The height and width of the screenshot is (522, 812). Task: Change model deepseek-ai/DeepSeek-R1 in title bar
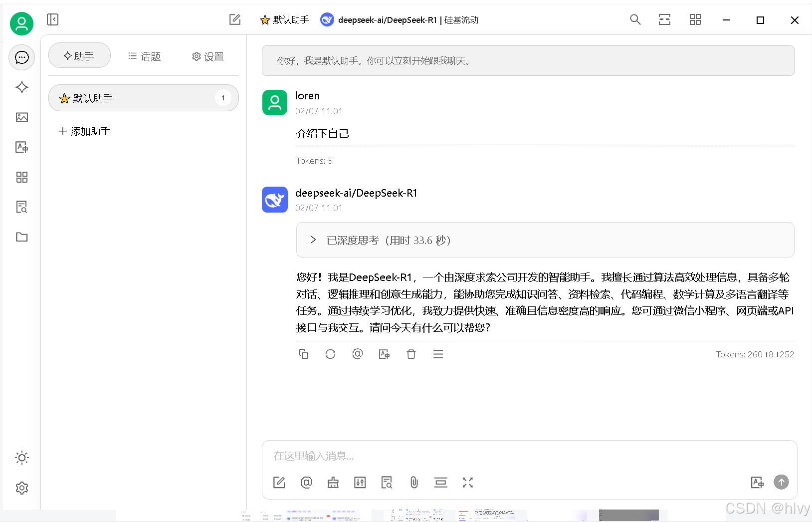pyautogui.click(x=400, y=20)
